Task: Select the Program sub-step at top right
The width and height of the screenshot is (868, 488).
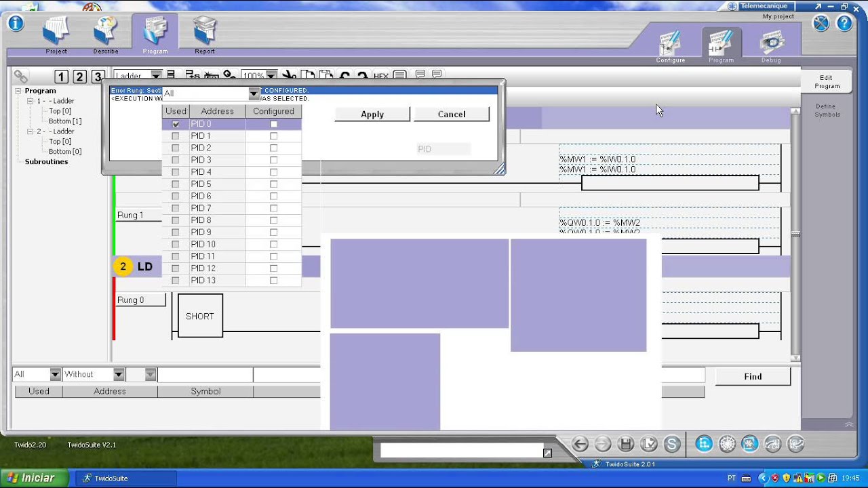Action: coord(721,45)
